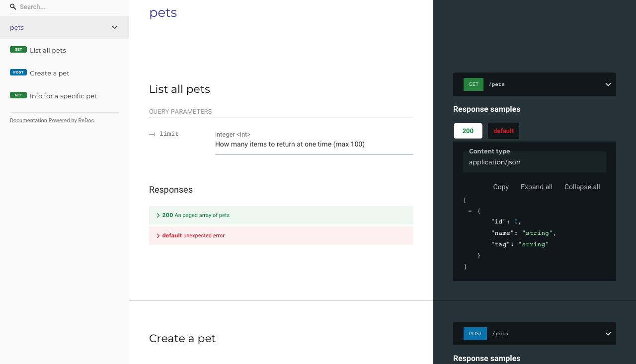
Task: Expand the GET /pets endpoint dropdown
Action: tap(608, 84)
